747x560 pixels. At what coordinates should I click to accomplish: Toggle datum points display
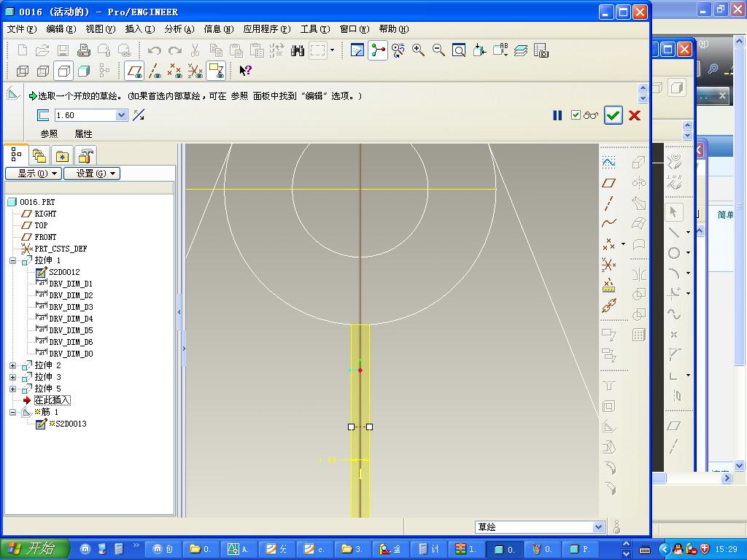point(174,71)
